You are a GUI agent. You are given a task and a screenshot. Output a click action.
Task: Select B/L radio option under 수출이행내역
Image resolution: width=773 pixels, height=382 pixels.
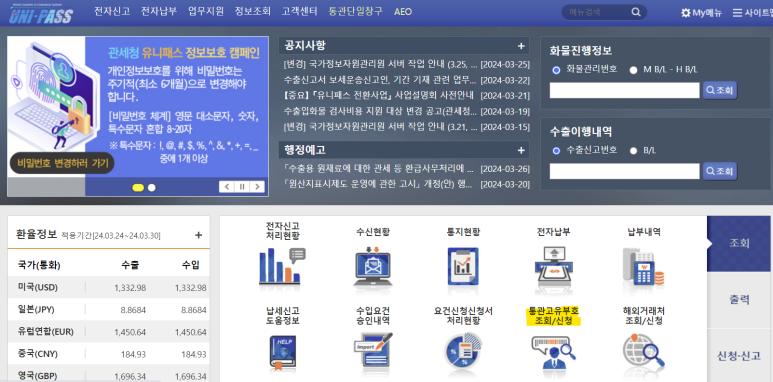[633, 150]
